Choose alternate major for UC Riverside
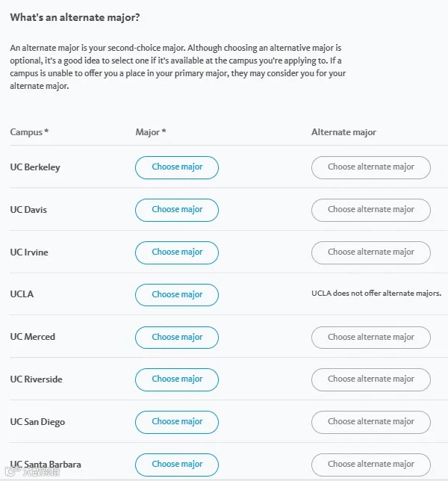Screen dimensions: 448x481 tap(370, 379)
